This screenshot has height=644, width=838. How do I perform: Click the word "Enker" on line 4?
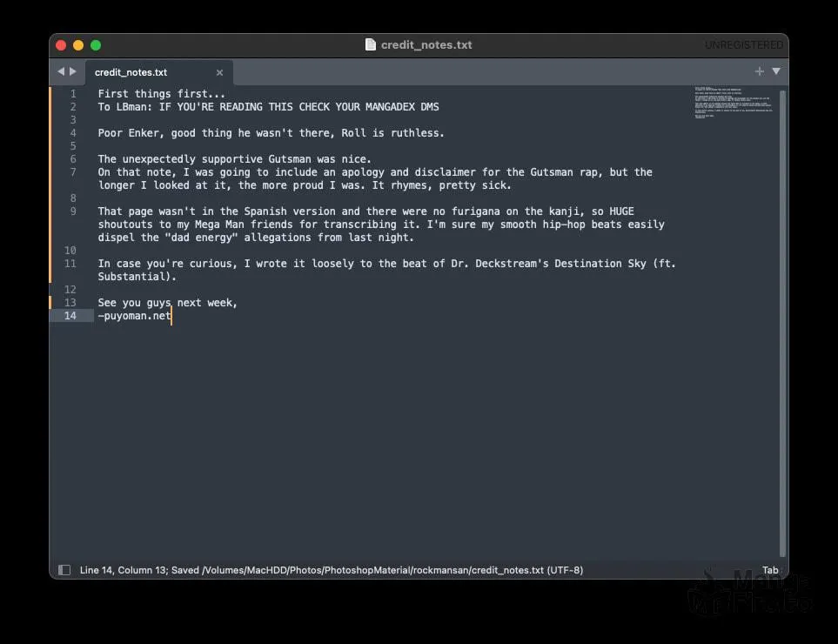(x=144, y=133)
